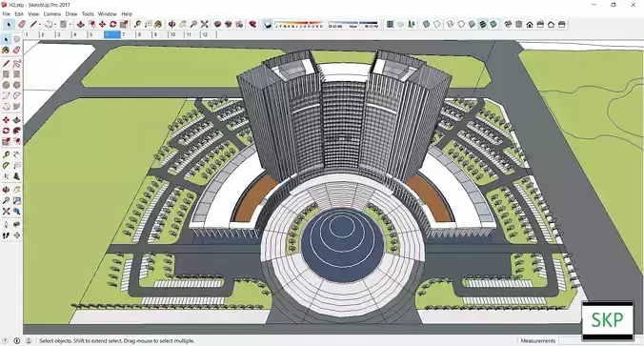
Task: Select the Protractor tool
Action: (6, 166)
